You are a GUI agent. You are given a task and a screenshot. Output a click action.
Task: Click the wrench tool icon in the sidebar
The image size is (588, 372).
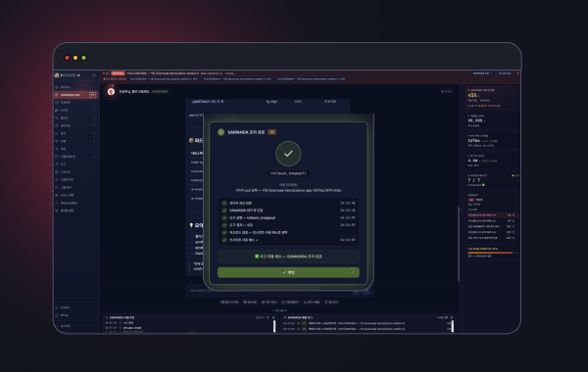57,164
